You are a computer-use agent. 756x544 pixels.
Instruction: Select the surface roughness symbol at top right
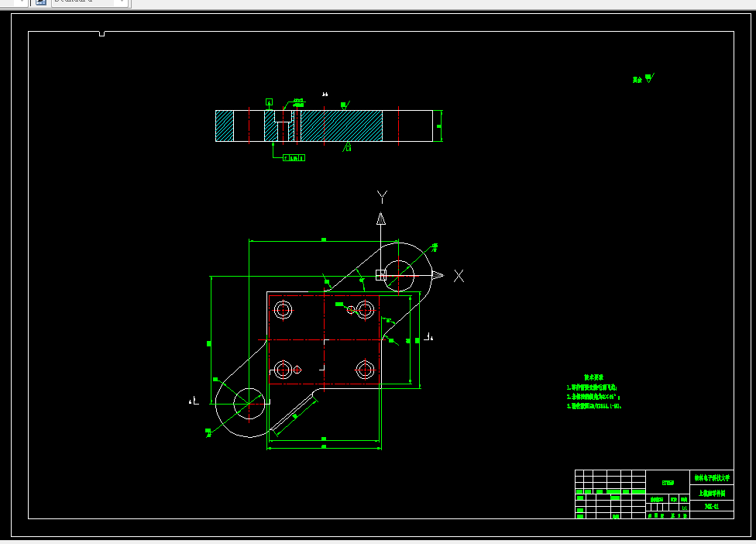click(649, 78)
